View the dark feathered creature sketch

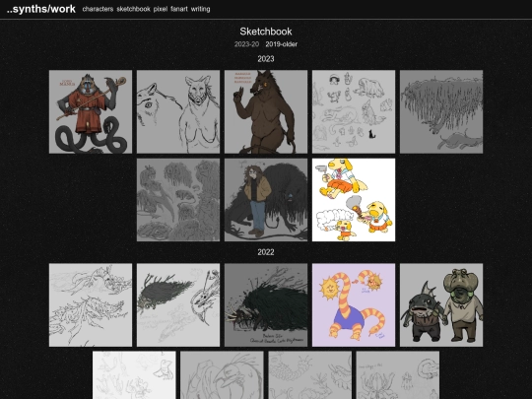point(178,305)
